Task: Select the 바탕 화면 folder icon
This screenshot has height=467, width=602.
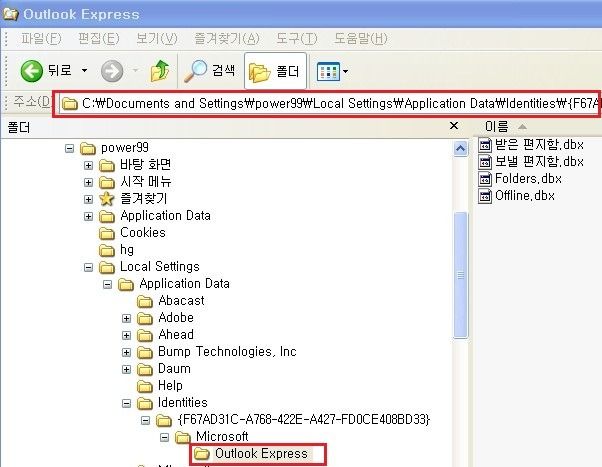Action: (107, 166)
